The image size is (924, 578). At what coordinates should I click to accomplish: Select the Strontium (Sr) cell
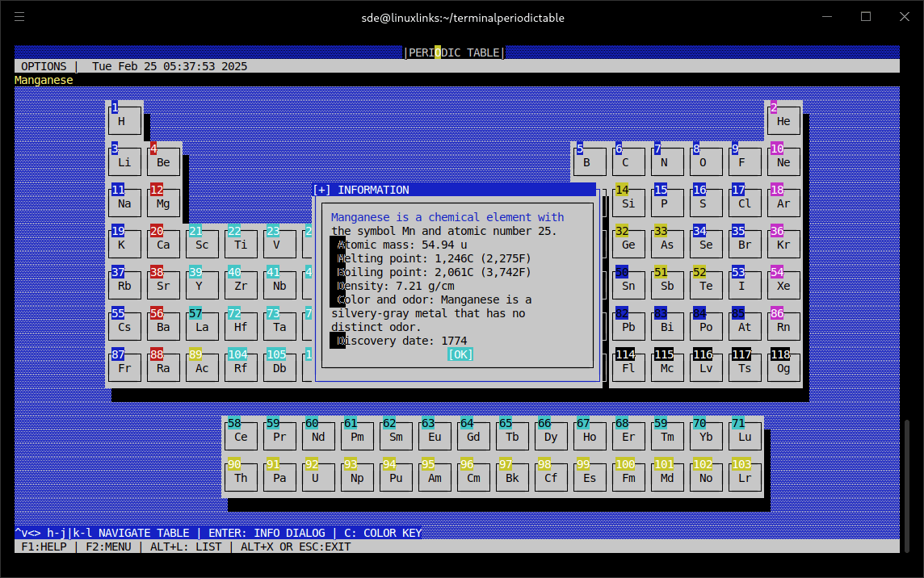click(x=163, y=286)
